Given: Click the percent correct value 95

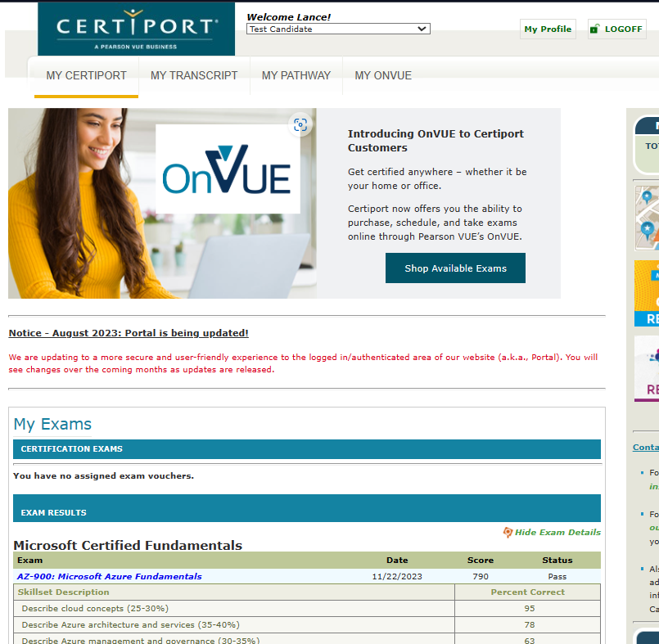Looking at the screenshot, I should tap(529, 608).
